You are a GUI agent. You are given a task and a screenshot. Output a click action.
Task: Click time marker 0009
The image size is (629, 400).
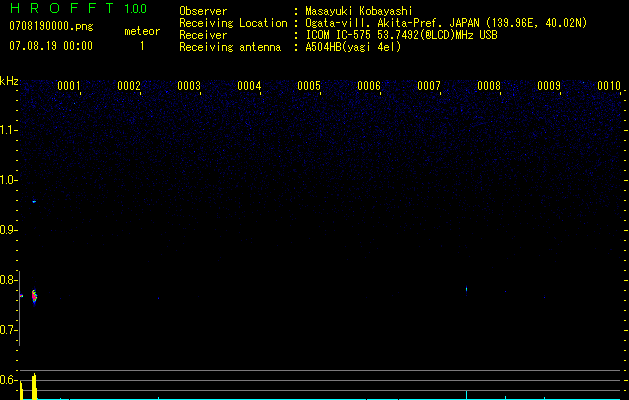point(549,86)
